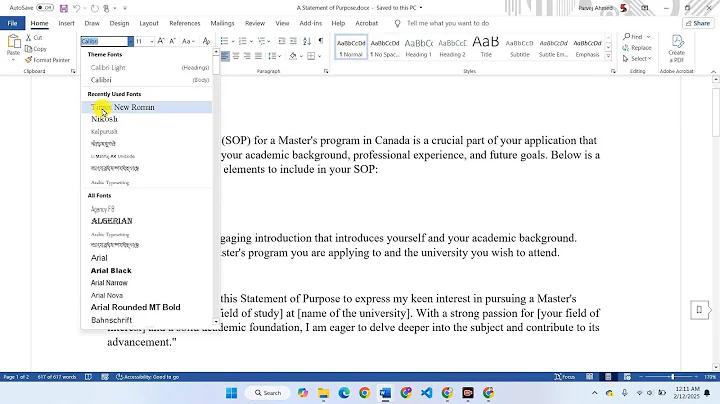Pick the Bahnschrift font

point(146,320)
